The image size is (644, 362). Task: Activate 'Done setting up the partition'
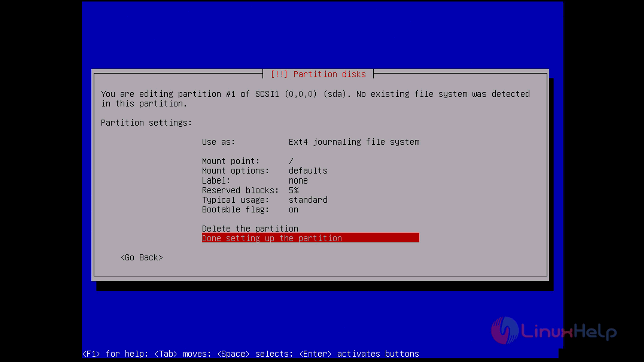pos(310,238)
